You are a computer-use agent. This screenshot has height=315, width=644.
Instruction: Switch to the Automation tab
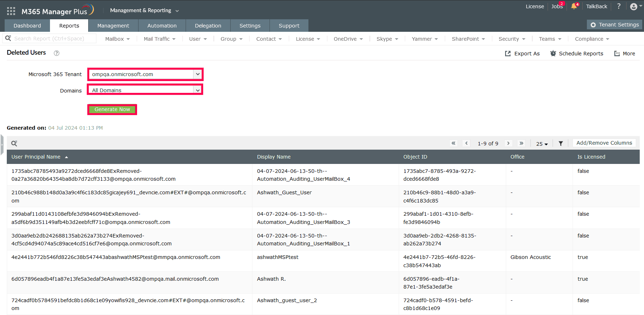pyautogui.click(x=162, y=26)
